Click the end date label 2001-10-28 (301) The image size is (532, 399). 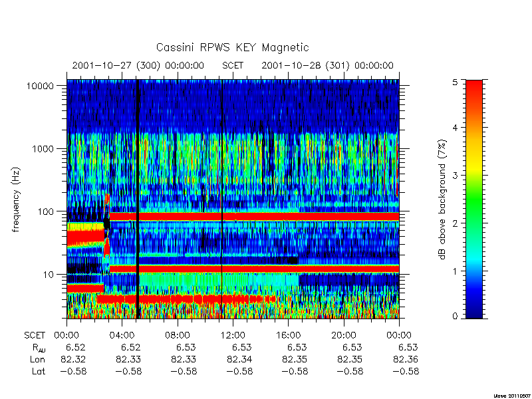pos(305,65)
